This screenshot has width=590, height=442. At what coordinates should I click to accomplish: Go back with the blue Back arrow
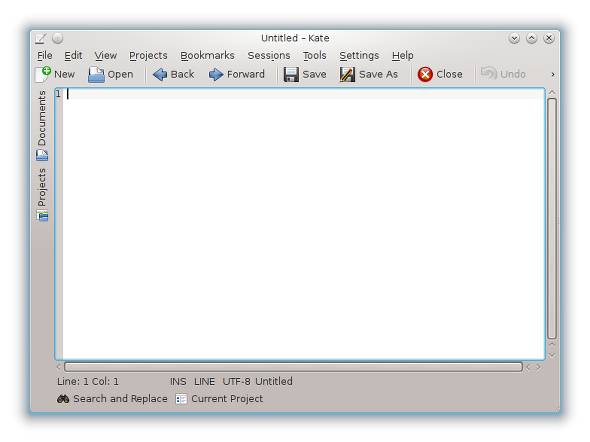(x=160, y=74)
